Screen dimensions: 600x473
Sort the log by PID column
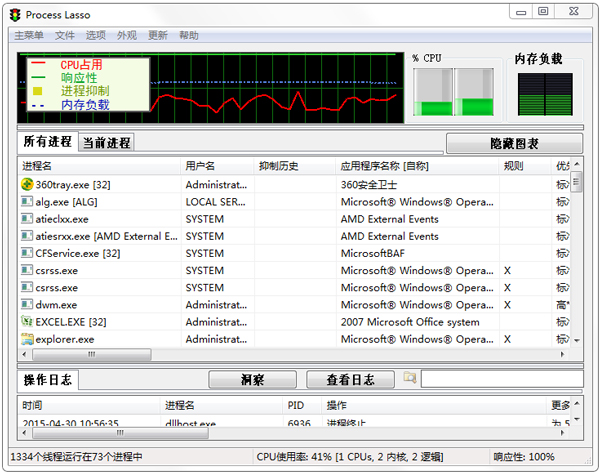pos(302,405)
